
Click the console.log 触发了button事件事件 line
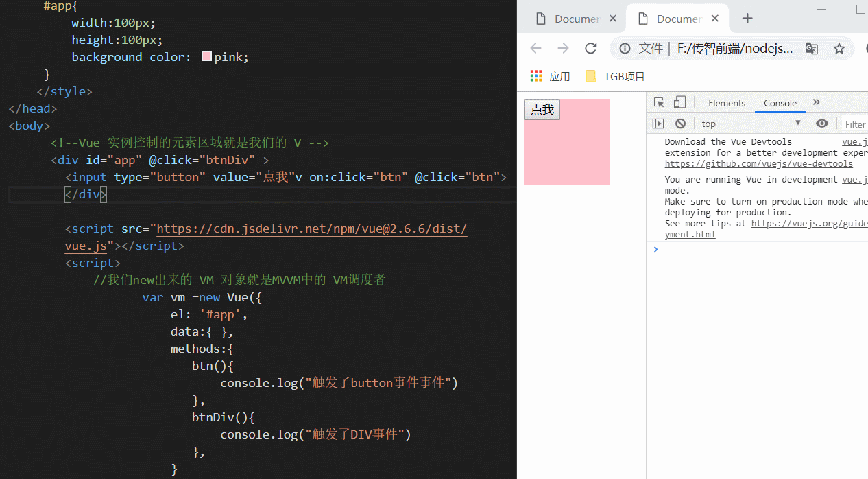(x=339, y=383)
